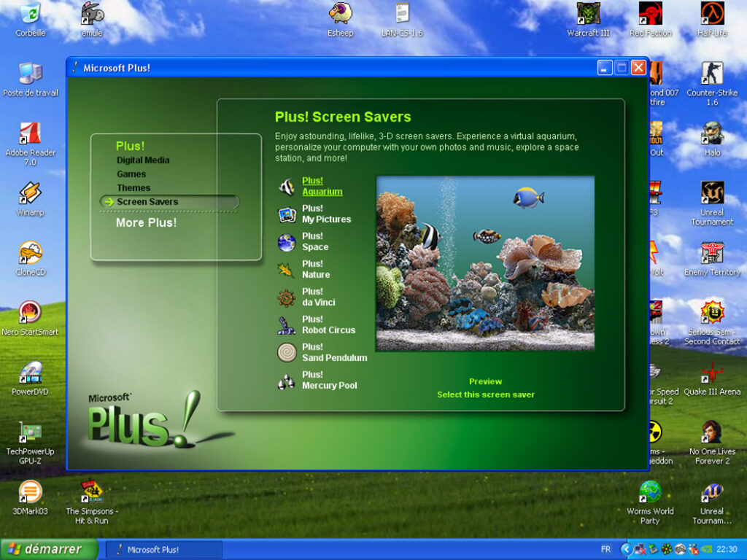Open the démarrer Start button
747x560 pixels.
point(49,549)
